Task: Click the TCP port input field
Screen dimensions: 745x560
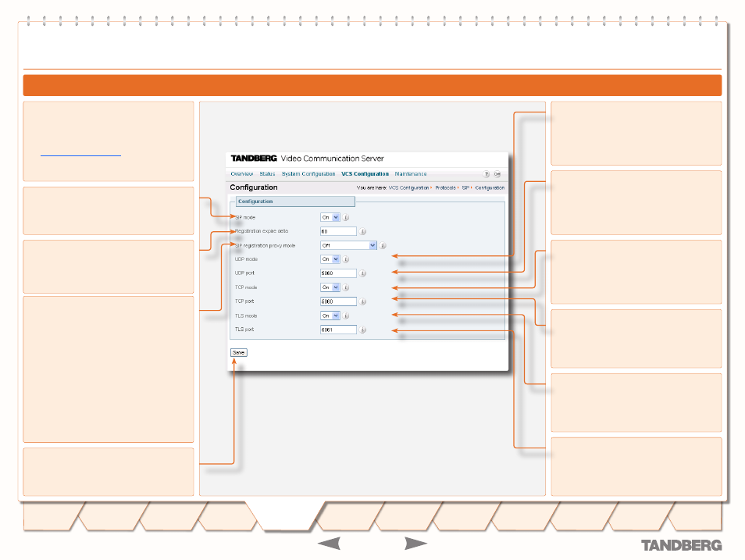Action: pyautogui.click(x=338, y=301)
